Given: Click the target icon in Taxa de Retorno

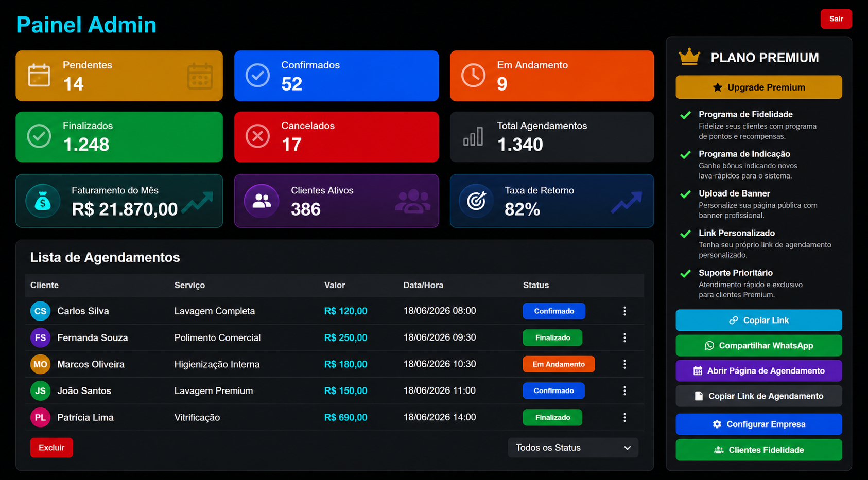Looking at the screenshot, I should [476, 201].
